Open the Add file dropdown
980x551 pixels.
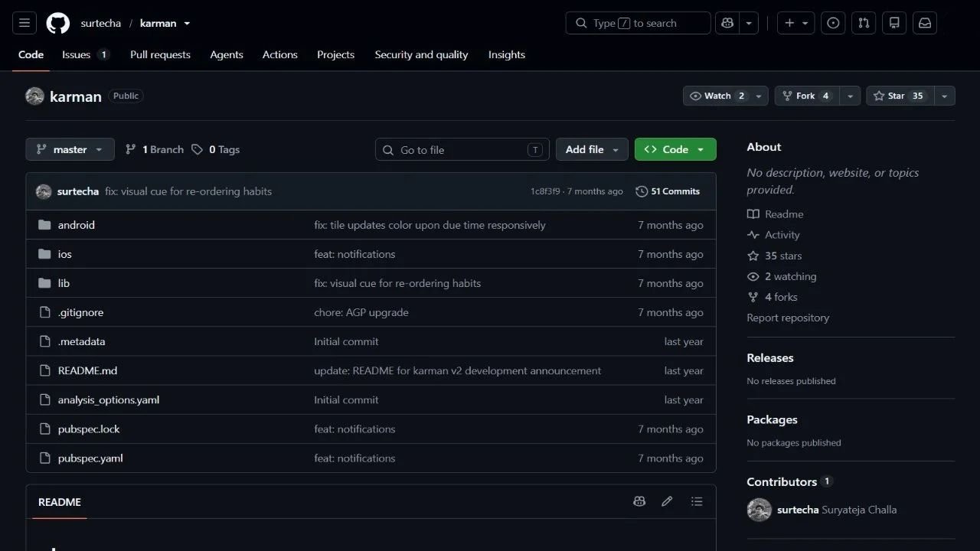click(x=592, y=149)
